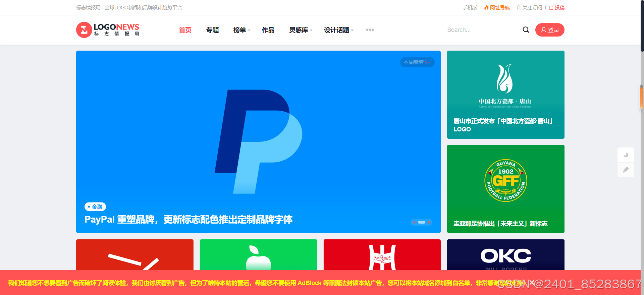Click the search magnifier icon
The height and width of the screenshot is (295, 644).
click(526, 30)
